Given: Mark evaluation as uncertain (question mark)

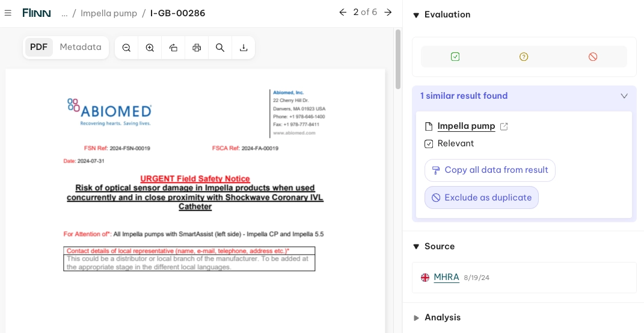Looking at the screenshot, I should 524,57.
